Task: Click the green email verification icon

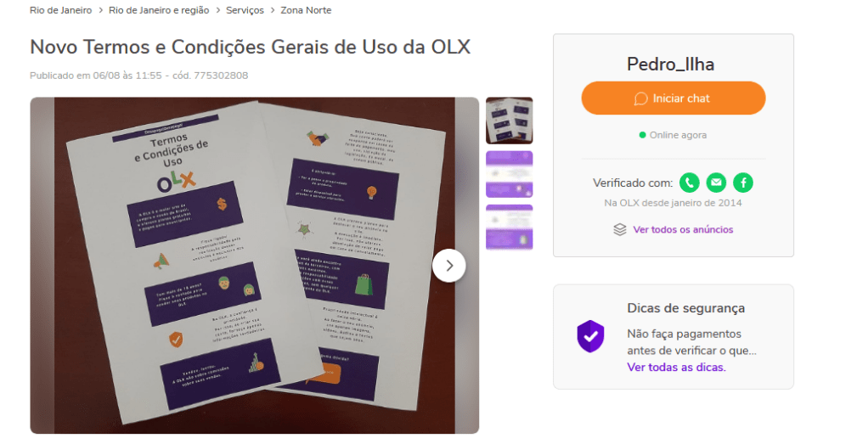Action: point(716,183)
